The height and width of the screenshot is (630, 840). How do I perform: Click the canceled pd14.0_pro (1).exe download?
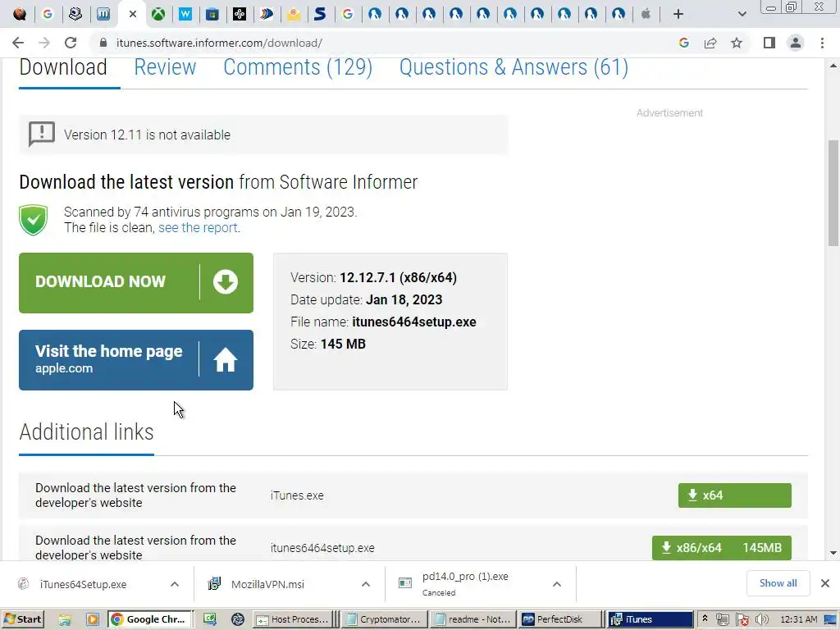pos(465,583)
